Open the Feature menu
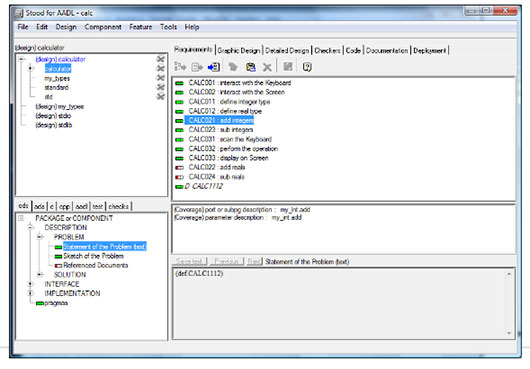530x369 pixels. coord(140,27)
